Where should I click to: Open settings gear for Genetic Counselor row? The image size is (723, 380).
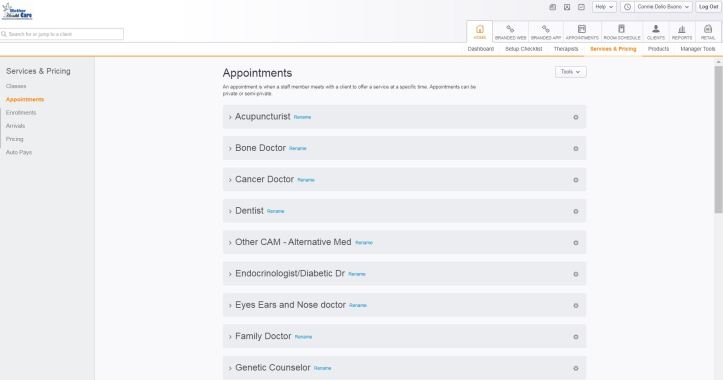(575, 368)
